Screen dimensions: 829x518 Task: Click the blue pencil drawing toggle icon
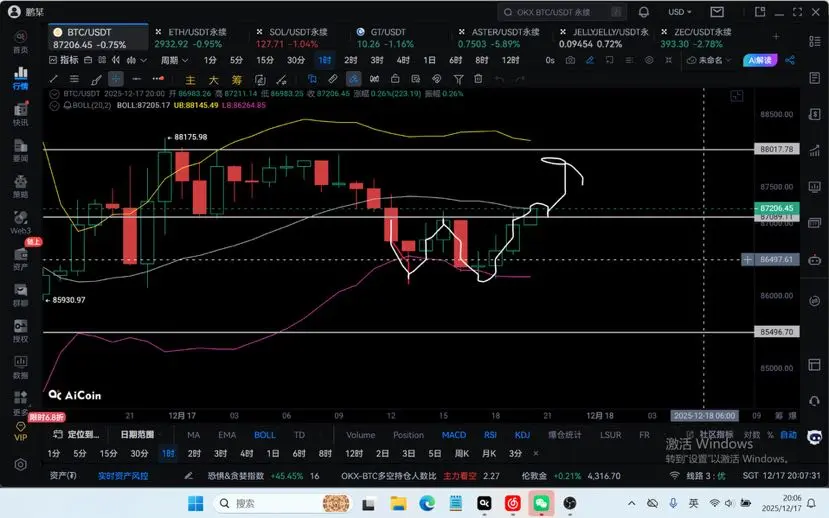click(589, 60)
